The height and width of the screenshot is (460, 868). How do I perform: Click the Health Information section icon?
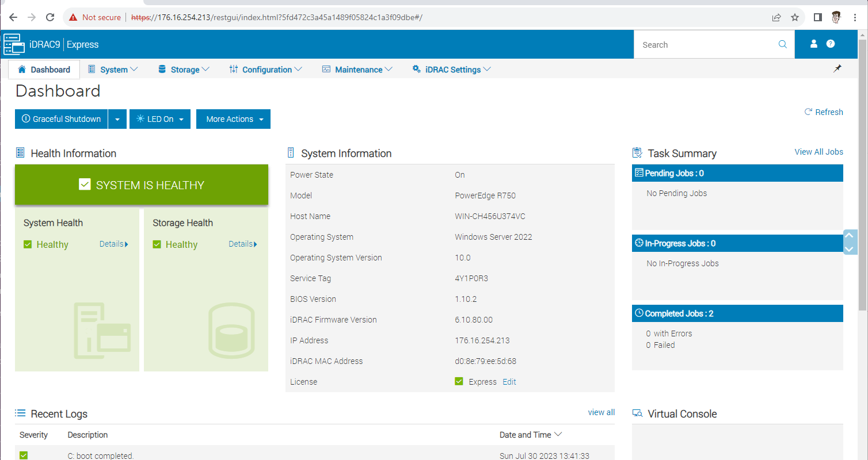[20, 153]
